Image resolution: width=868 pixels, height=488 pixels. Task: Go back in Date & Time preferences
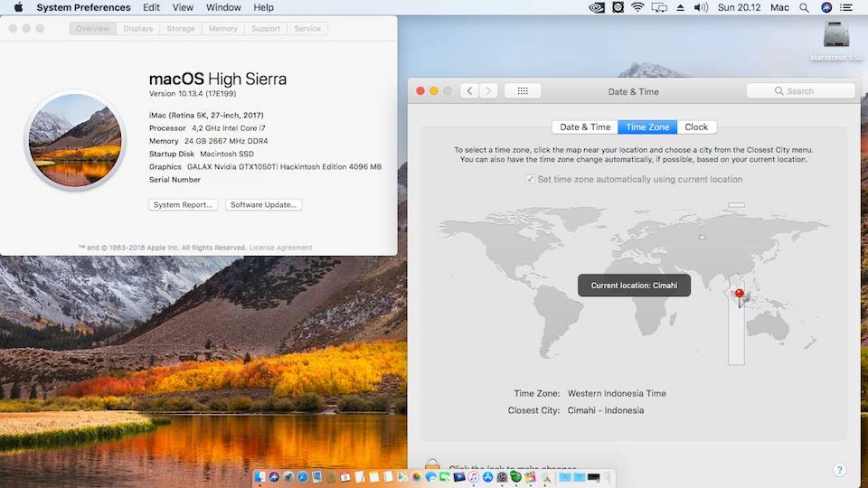(469, 90)
